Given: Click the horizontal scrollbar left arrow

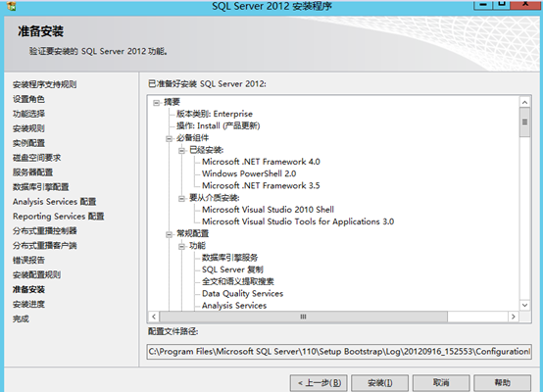Looking at the screenshot, I should 154,317.
